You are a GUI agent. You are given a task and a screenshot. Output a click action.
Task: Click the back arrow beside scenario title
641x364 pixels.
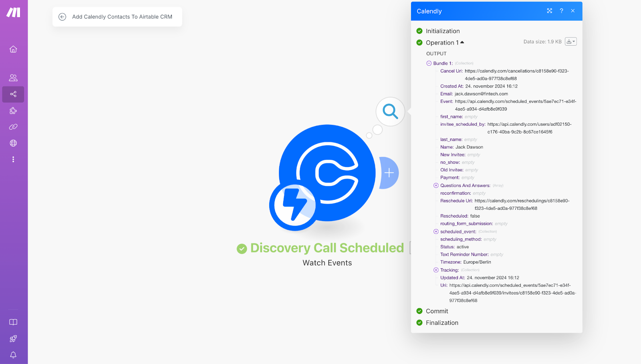62,17
